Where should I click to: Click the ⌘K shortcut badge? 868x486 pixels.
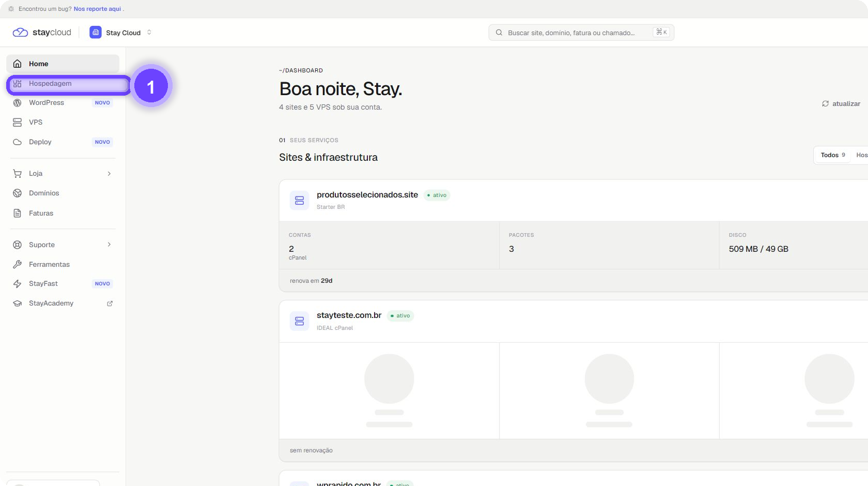pyautogui.click(x=661, y=32)
